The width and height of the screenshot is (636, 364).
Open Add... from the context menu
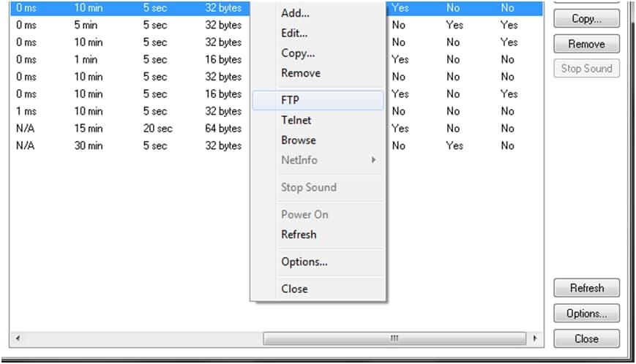[x=295, y=13]
